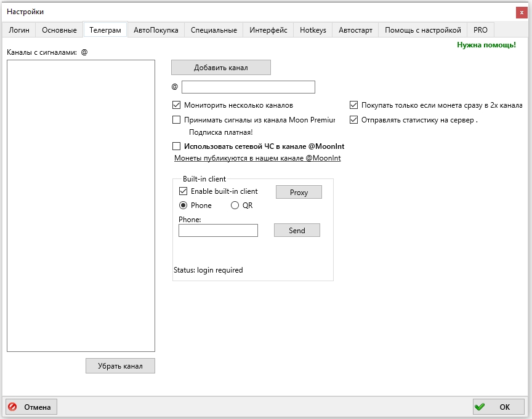Viewport: 532px width, 419px height.
Task: Click the Status: login required text
Action: tap(208, 270)
